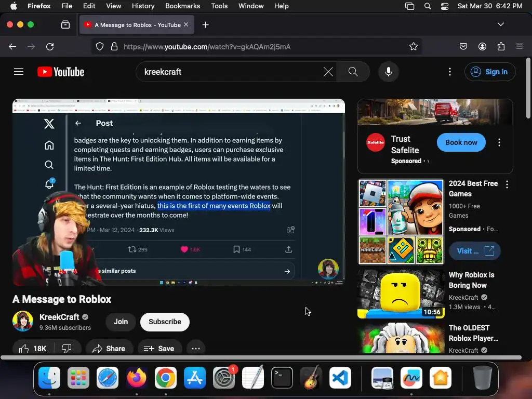This screenshot has width=532, height=399.
Task: Open The OLDEST Roblox Player video title
Action: [x=474, y=333]
